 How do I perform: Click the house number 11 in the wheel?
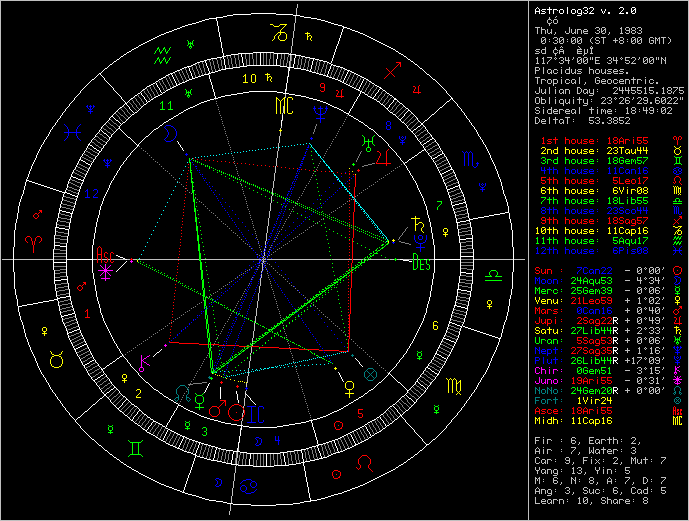click(x=166, y=106)
